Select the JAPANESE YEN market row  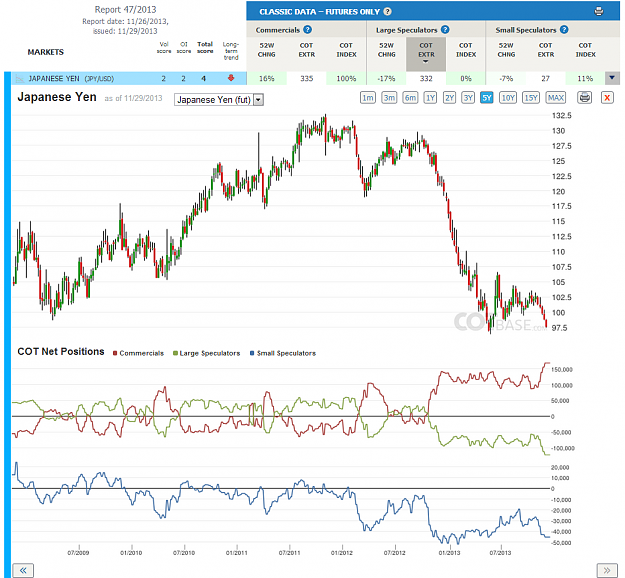(x=129, y=79)
